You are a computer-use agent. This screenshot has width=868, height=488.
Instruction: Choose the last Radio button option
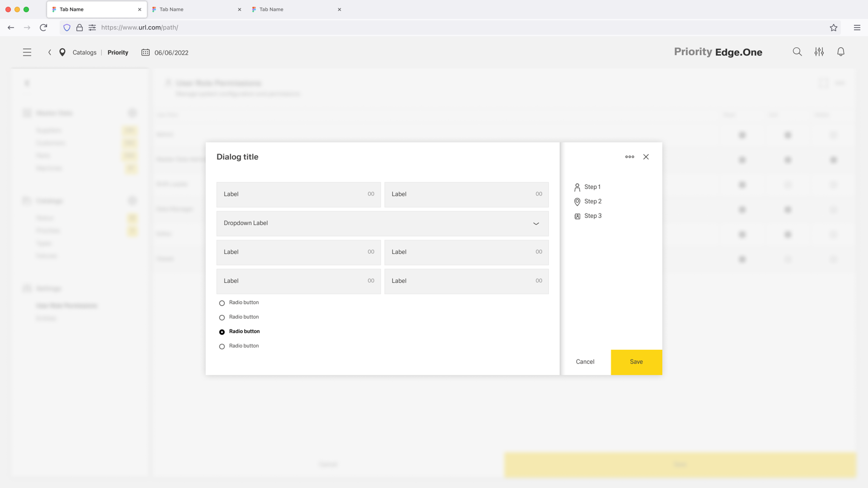222,346
